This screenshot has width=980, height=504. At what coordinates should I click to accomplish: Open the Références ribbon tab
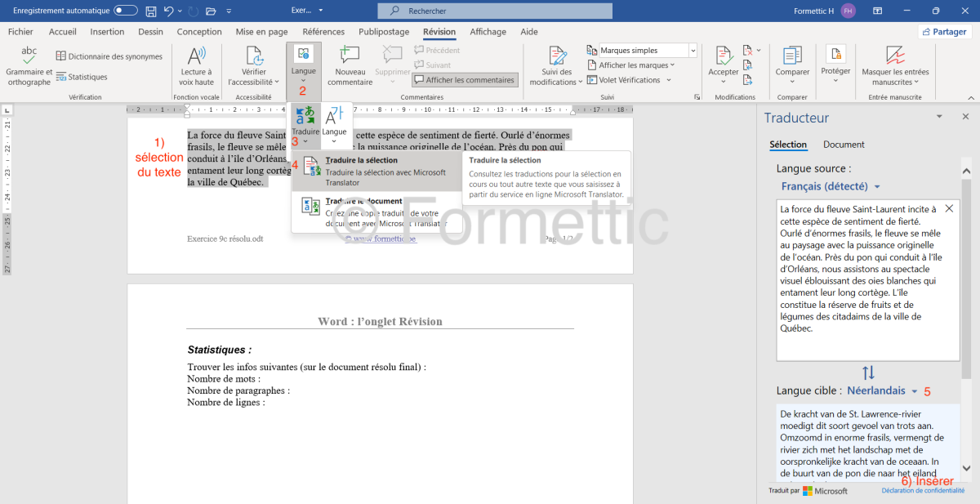323,32
